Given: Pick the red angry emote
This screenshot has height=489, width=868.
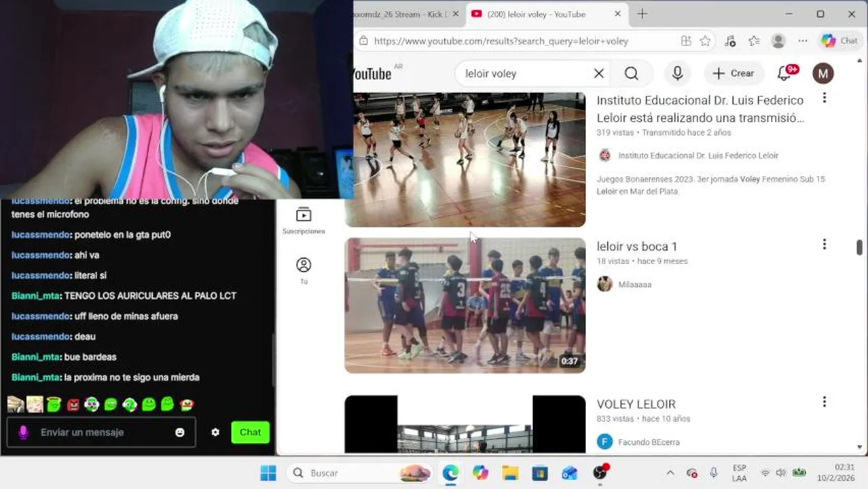Looking at the screenshot, I should pos(73,405).
